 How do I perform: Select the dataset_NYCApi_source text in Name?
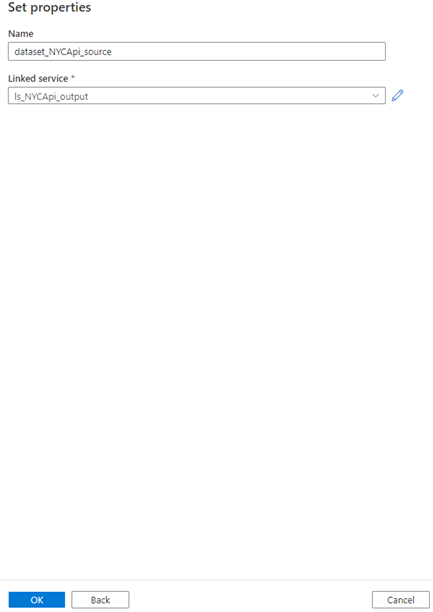tap(63, 52)
